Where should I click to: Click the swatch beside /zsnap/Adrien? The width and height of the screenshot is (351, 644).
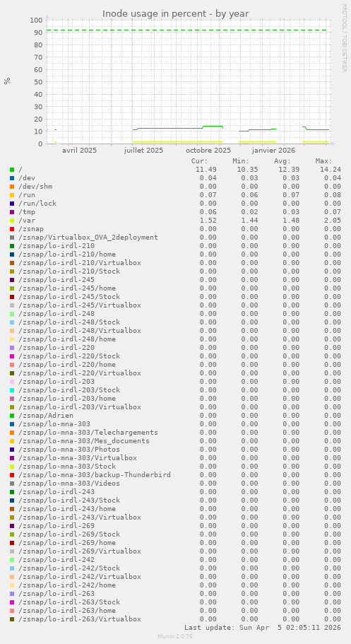tap(12, 416)
